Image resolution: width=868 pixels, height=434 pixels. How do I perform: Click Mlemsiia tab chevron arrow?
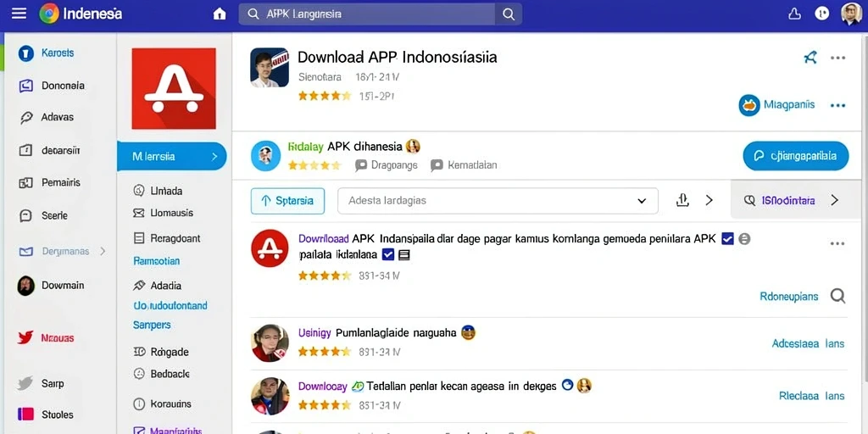click(214, 157)
